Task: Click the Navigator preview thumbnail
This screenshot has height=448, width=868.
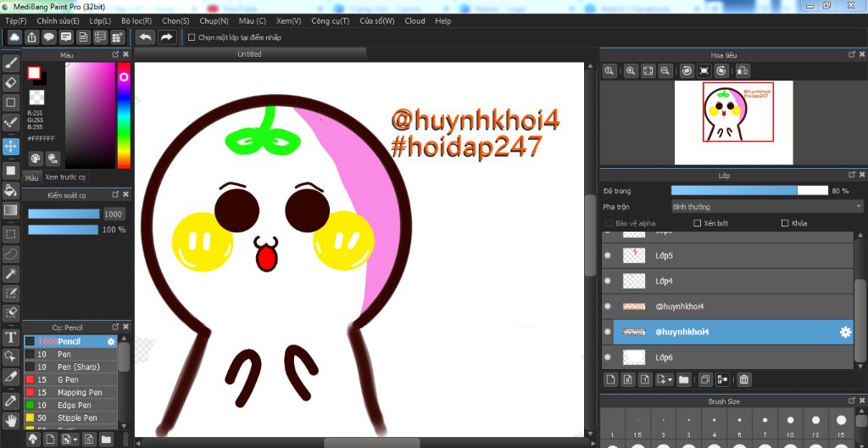Action: pos(733,122)
